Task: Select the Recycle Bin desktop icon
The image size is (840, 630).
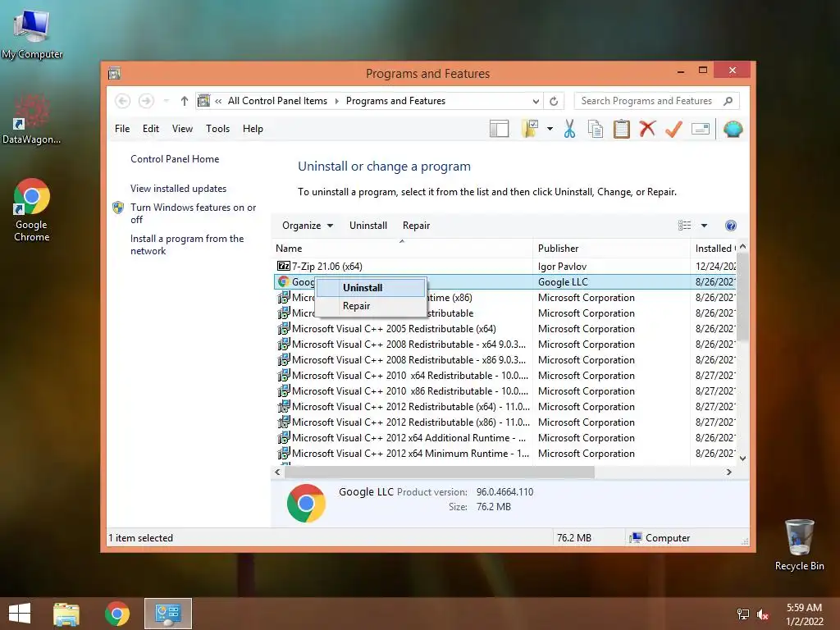Action: (799, 545)
